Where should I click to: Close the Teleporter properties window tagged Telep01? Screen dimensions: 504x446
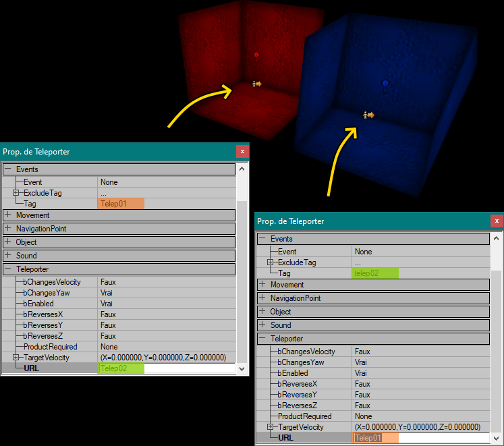tap(242, 152)
